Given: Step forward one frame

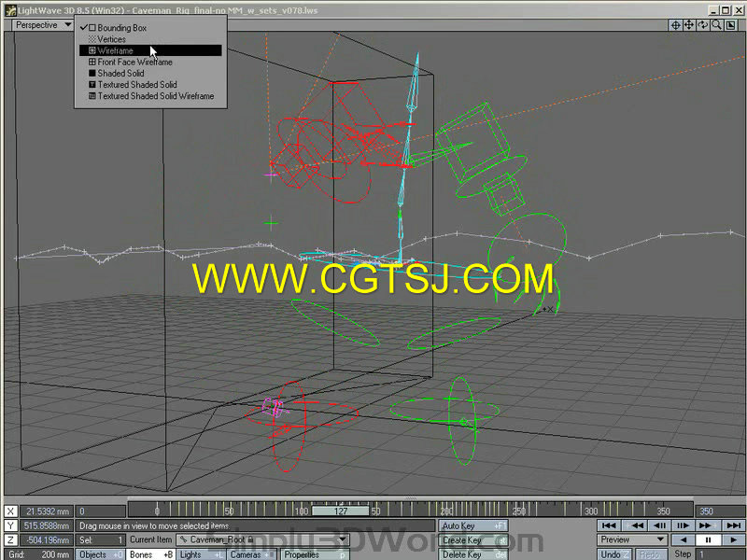Looking at the screenshot, I should pyautogui.click(x=683, y=525).
